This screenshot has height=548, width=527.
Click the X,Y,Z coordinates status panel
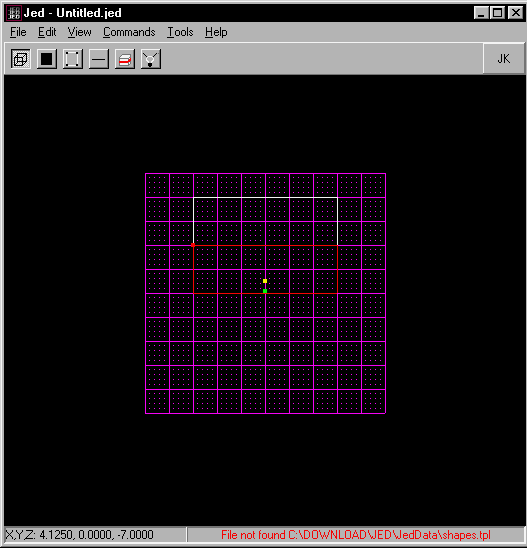95,535
